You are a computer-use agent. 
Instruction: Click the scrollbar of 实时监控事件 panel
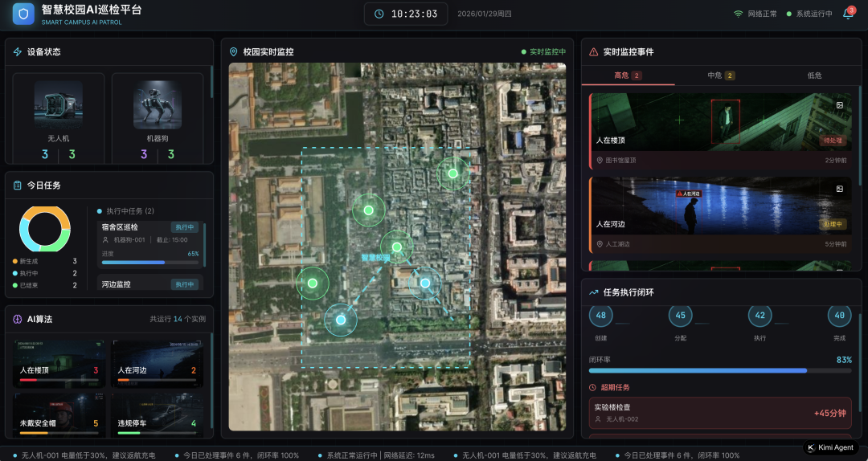click(860, 136)
